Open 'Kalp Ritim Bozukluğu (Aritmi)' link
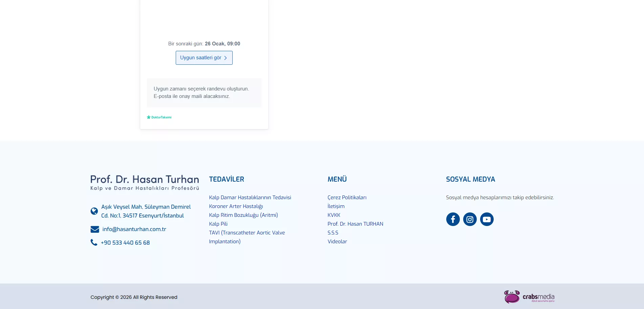The height and width of the screenshot is (309, 644). (x=243, y=215)
